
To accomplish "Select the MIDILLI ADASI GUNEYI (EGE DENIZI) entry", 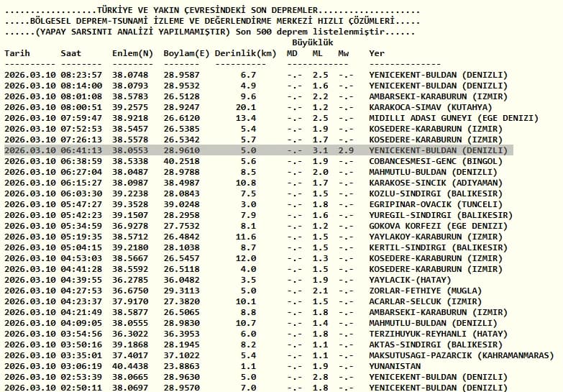I will coord(454,118).
